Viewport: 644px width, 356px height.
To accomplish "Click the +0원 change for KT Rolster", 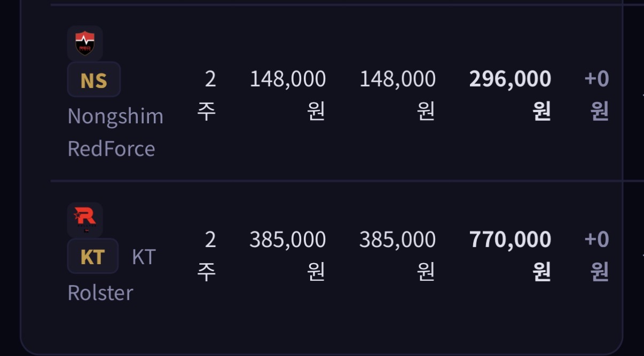I will pyautogui.click(x=597, y=255).
